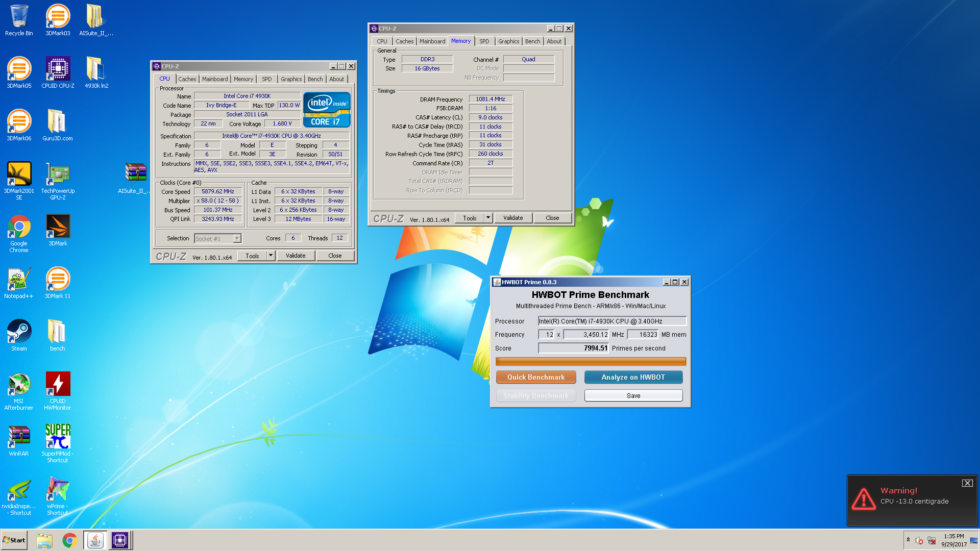Expand Tools dropdown arrow in Memory window
Viewport: 980px width, 551px height.
tap(488, 218)
